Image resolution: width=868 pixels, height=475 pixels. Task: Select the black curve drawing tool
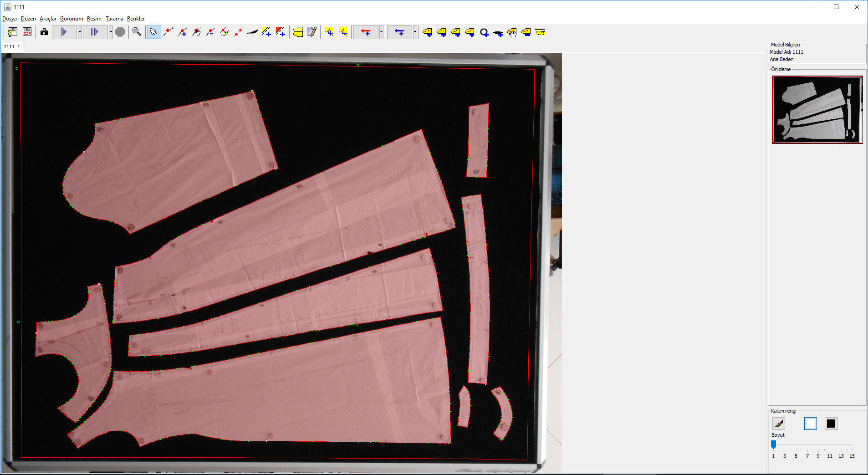pos(252,32)
